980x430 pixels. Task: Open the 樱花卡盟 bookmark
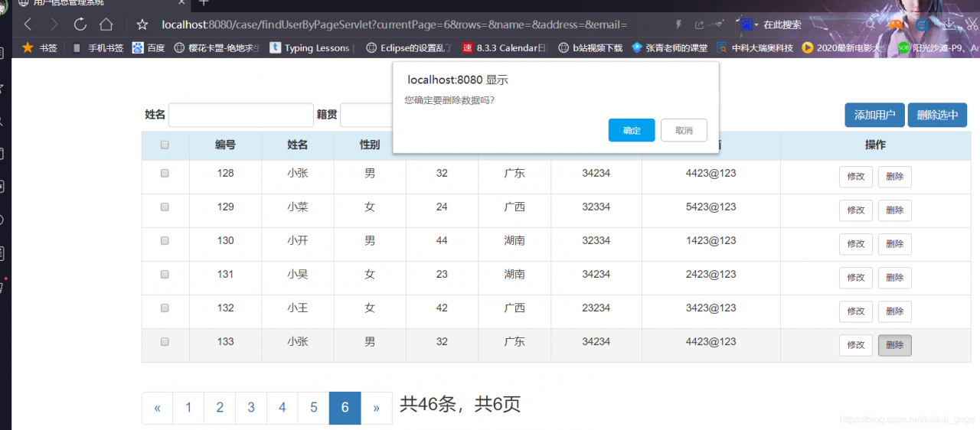217,47
